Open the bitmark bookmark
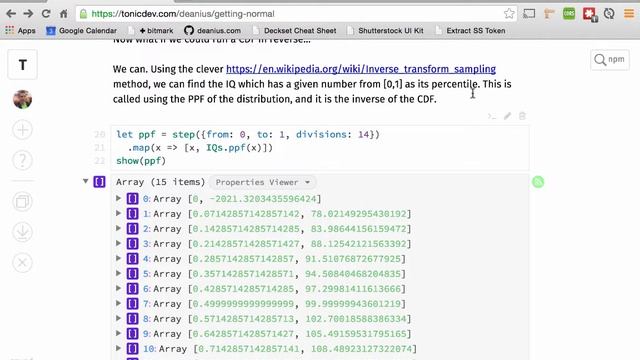Viewport: 640px width, 360px height. pos(152,31)
